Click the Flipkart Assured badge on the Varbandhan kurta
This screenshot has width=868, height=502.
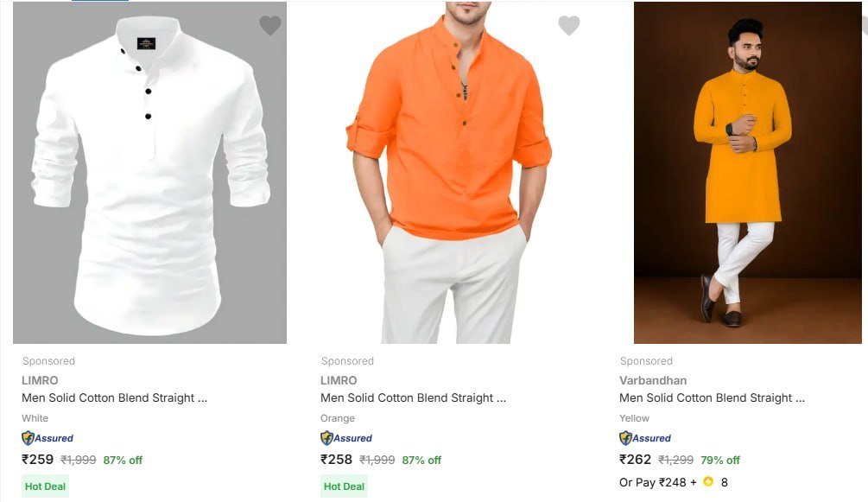tap(643, 438)
